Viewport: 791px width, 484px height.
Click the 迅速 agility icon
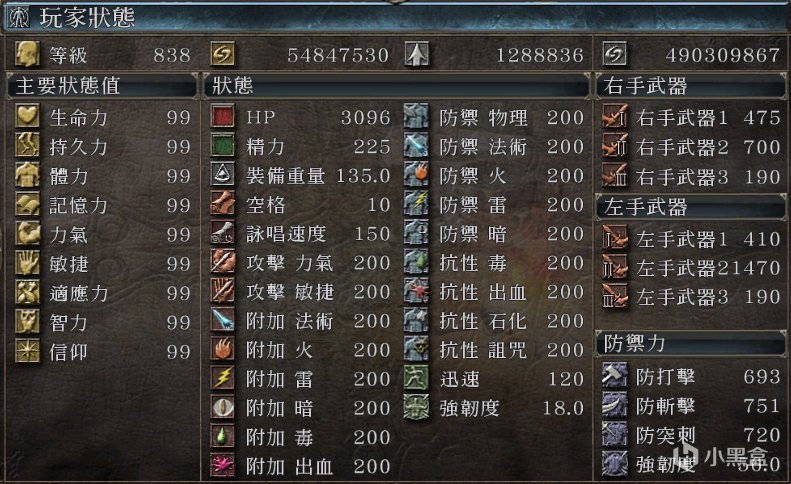[x=417, y=378]
